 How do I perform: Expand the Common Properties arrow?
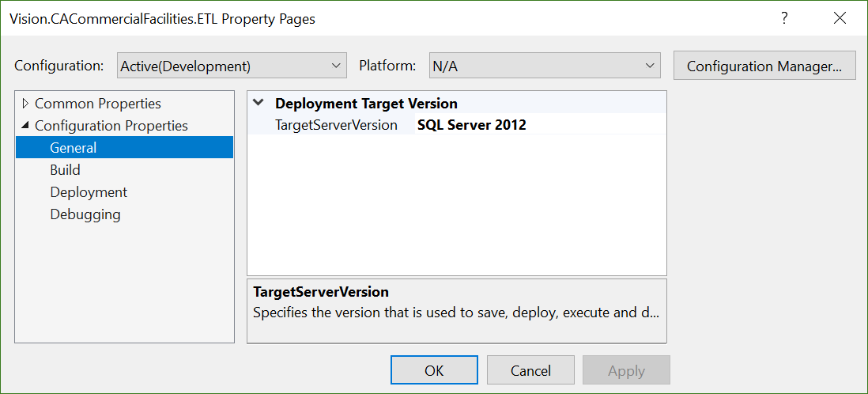[25, 104]
